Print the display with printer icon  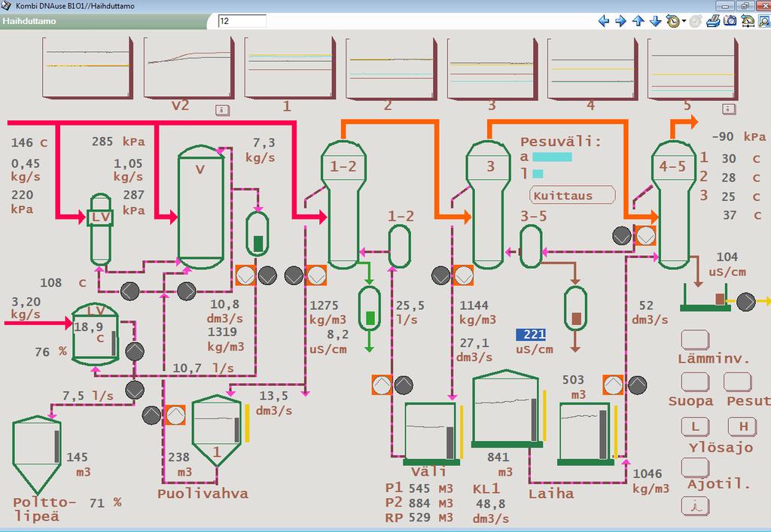pos(713,20)
